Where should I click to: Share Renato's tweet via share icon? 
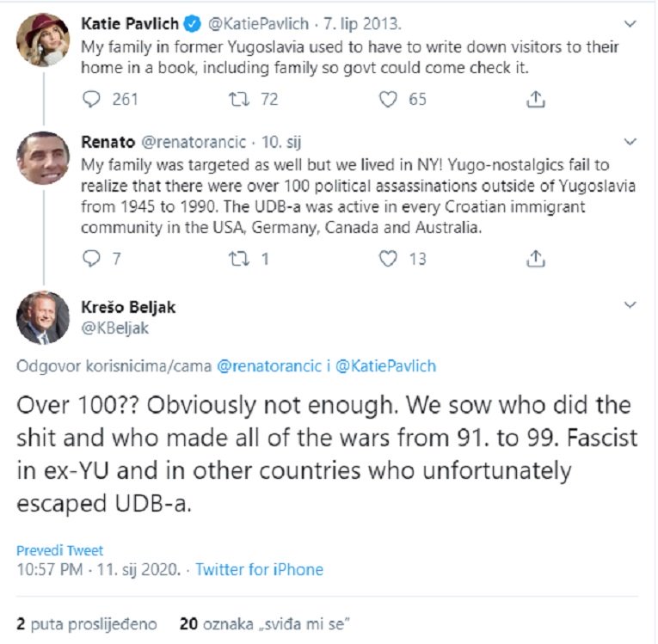536,259
